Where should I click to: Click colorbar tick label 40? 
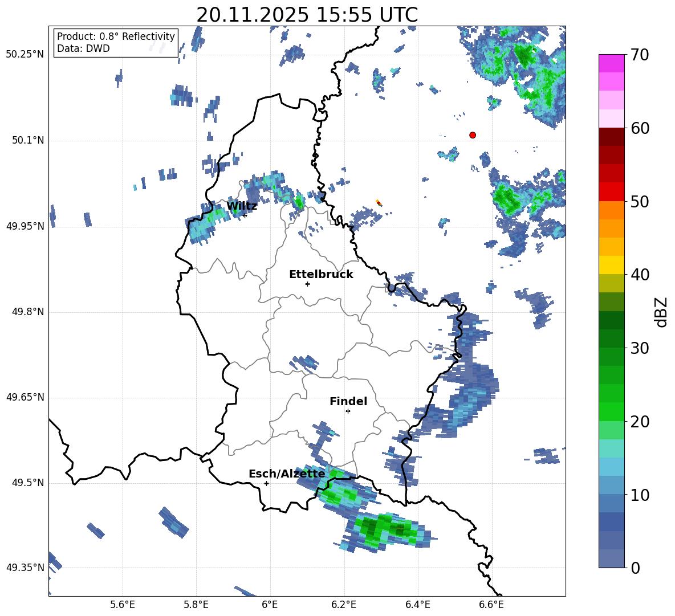point(639,275)
